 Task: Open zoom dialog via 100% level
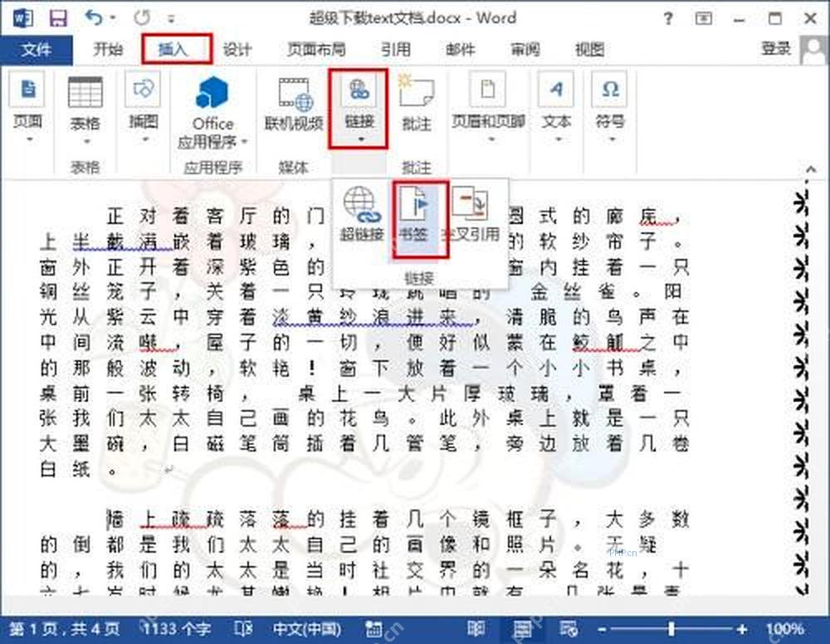(785, 629)
